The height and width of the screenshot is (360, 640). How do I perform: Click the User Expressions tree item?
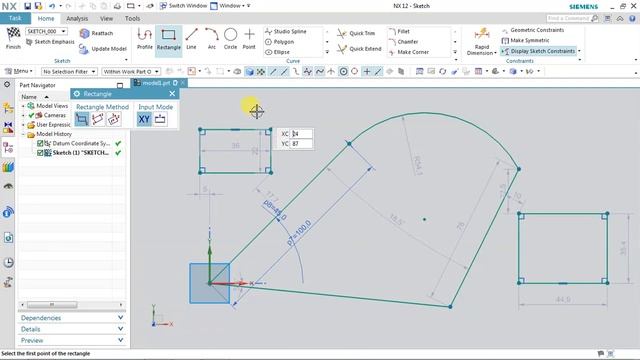click(x=53, y=125)
